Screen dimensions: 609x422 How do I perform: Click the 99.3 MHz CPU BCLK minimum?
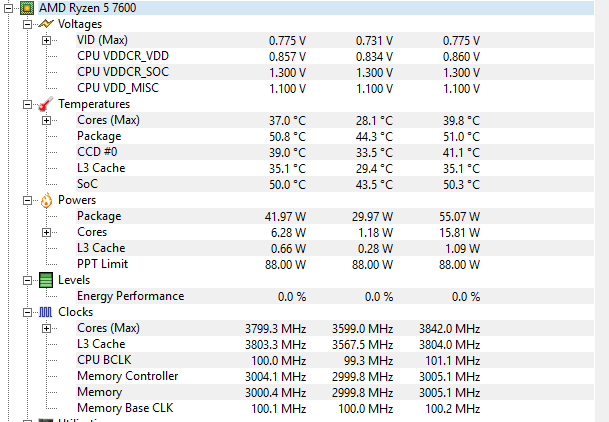368,361
